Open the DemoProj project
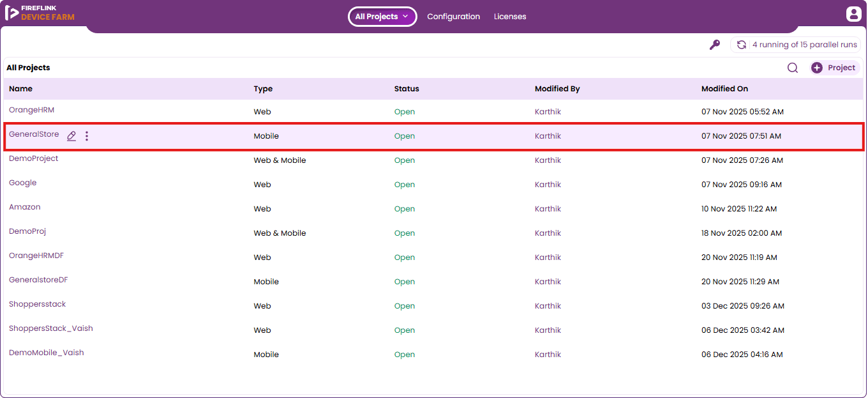Viewport: 868px width, 398px height. click(x=27, y=231)
